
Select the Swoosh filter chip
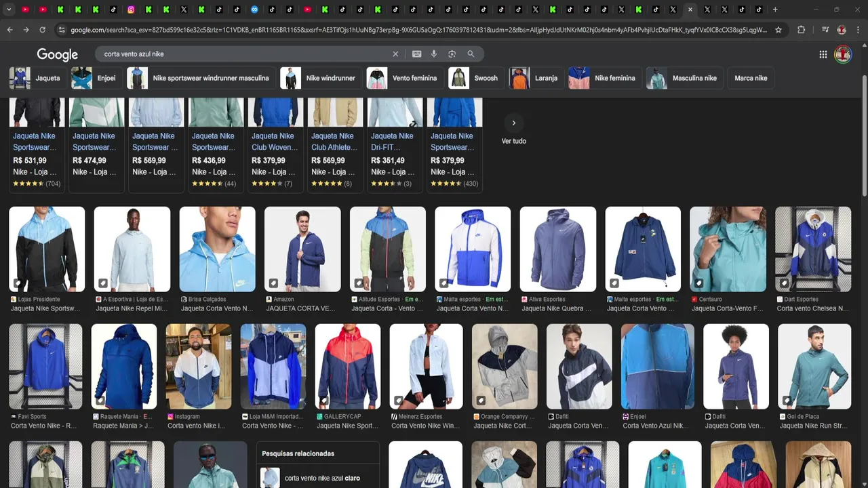pos(476,78)
